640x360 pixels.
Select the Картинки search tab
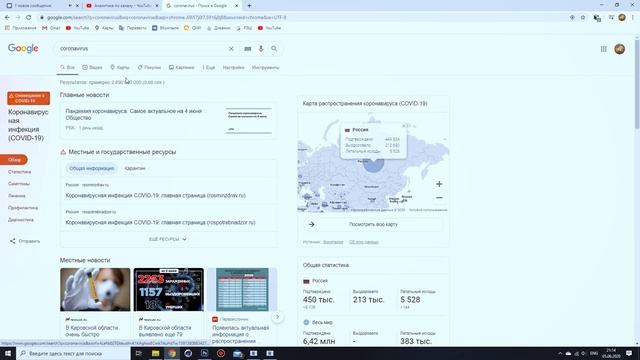pos(182,67)
